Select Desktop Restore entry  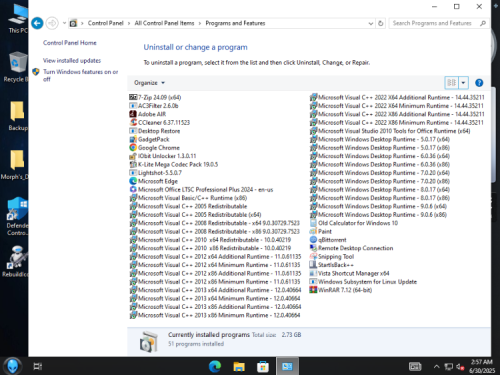pyautogui.click(x=155, y=131)
